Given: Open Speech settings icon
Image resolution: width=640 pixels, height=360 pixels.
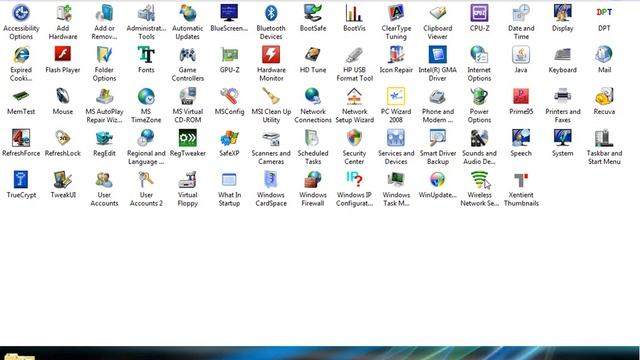Looking at the screenshot, I should [521, 138].
